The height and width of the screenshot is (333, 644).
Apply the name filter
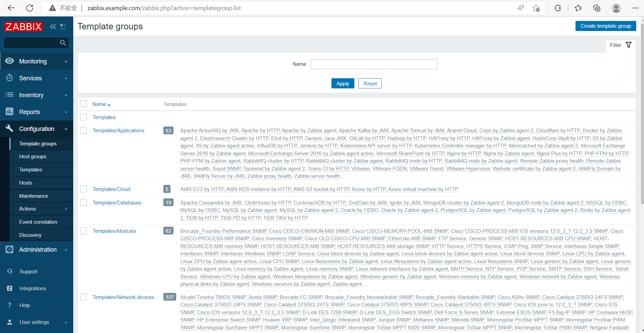(343, 83)
